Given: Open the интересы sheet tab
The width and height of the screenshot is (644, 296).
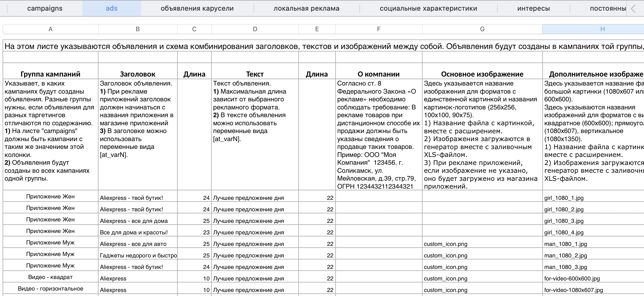Looking at the screenshot, I should (533, 8).
